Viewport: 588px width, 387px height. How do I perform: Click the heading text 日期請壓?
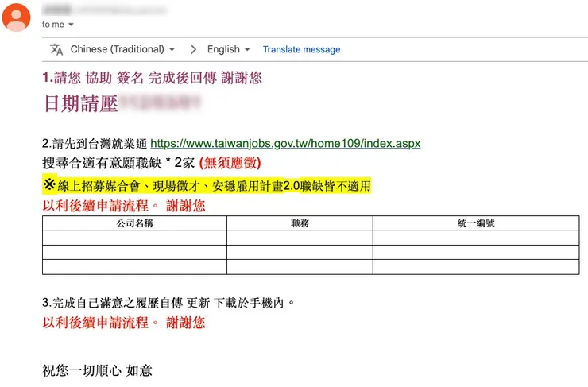[80, 103]
